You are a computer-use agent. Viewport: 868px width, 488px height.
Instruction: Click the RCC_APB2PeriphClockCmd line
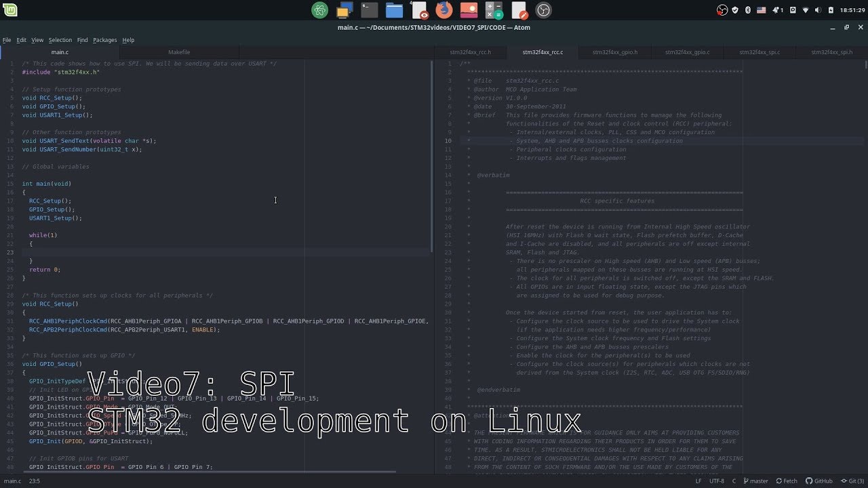pos(125,330)
